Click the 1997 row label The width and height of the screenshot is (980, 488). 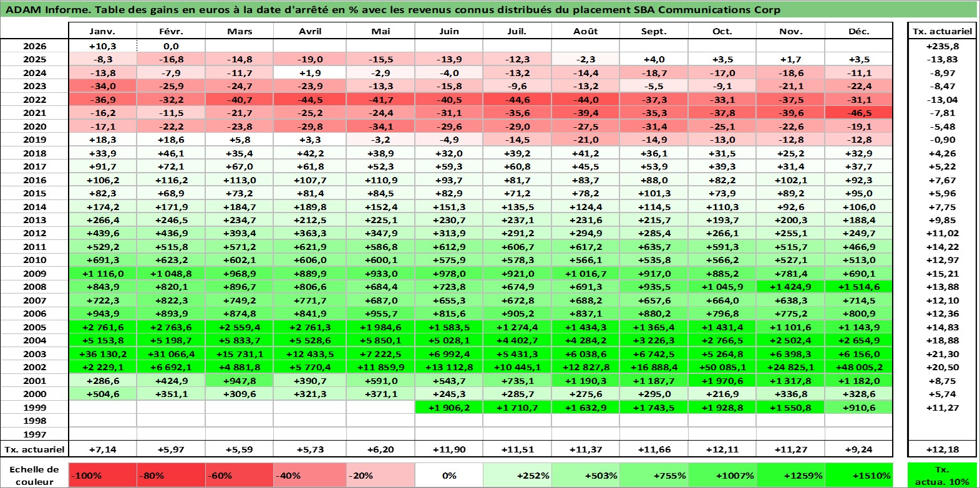[34, 434]
